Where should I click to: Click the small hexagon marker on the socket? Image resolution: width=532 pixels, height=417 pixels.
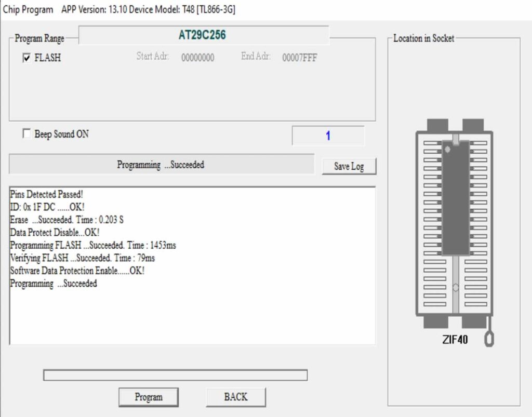tap(455, 287)
